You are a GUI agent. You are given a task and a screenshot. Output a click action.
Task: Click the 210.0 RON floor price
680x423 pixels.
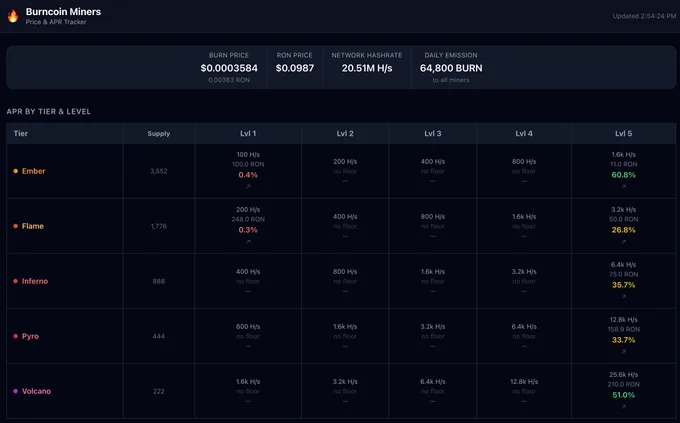point(624,384)
